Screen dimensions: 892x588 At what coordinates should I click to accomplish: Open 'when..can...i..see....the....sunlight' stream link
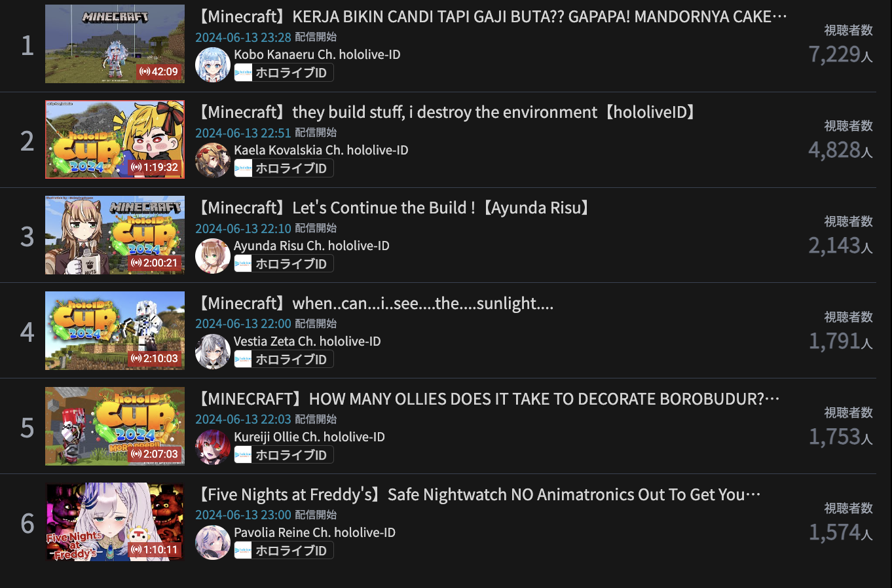pos(375,304)
